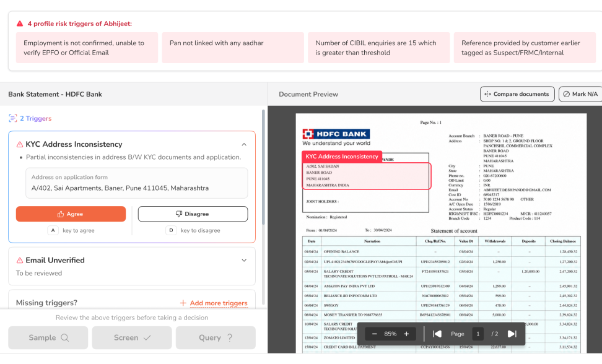Click the thumbs-up icon in Agree button
Viewport: 602px width, 364px height.
[x=61, y=214]
